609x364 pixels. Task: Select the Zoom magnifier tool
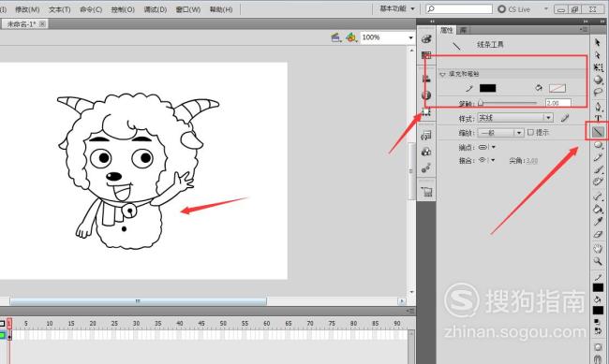[598, 261]
